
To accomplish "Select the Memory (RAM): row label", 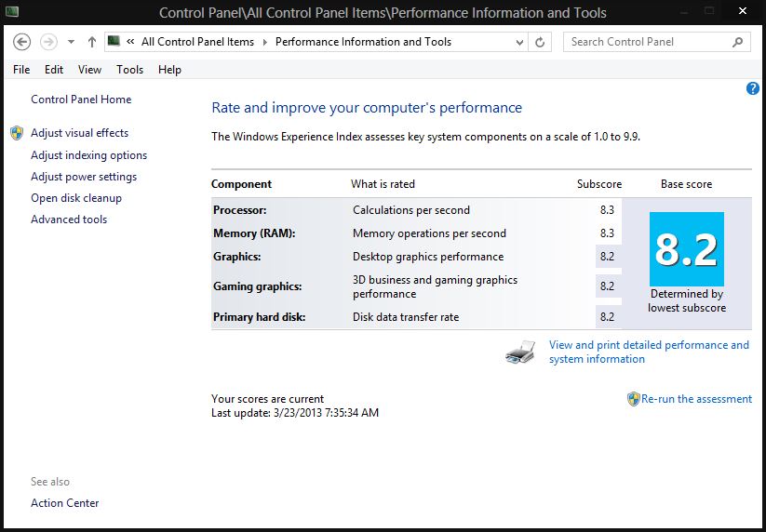I will tap(254, 233).
